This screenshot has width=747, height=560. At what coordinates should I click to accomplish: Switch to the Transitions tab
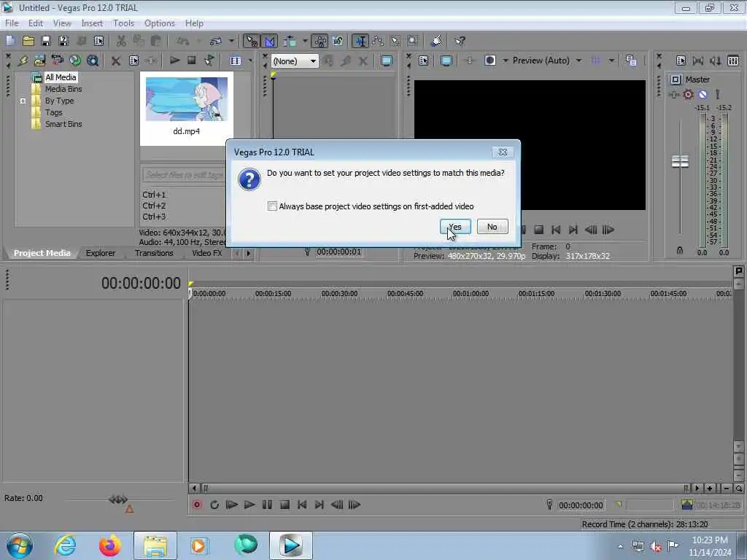point(154,253)
